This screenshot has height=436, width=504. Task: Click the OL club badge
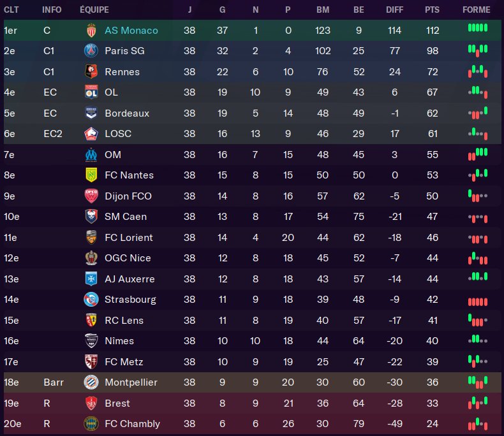coord(91,92)
